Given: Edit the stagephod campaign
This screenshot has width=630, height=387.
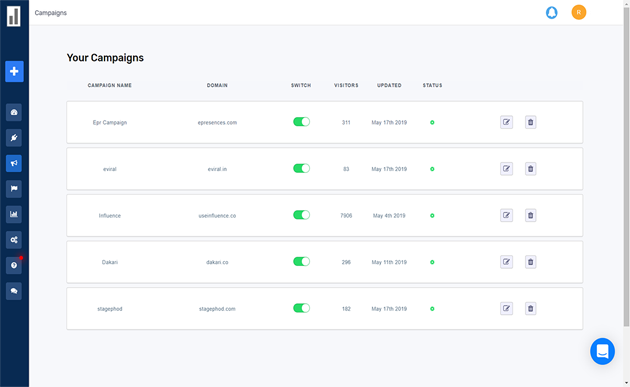Looking at the screenshot, I should click(x=506, y=309).
